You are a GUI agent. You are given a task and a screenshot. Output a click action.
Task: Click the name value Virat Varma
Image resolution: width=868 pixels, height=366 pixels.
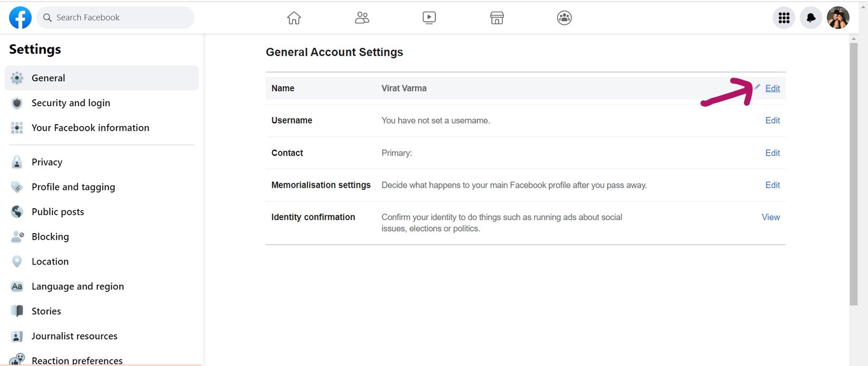click(x=404, y=88)
